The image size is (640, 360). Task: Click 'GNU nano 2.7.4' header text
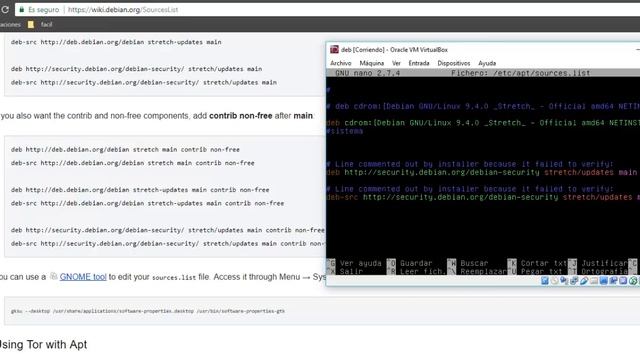(367, 73)
